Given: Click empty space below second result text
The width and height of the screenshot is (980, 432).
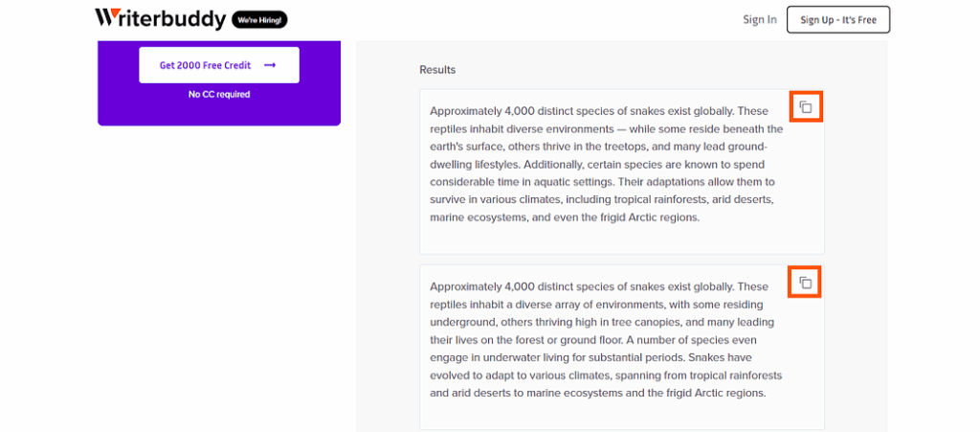Looking at the screenshot, I should pyautogui.click(x=622, y=415).
